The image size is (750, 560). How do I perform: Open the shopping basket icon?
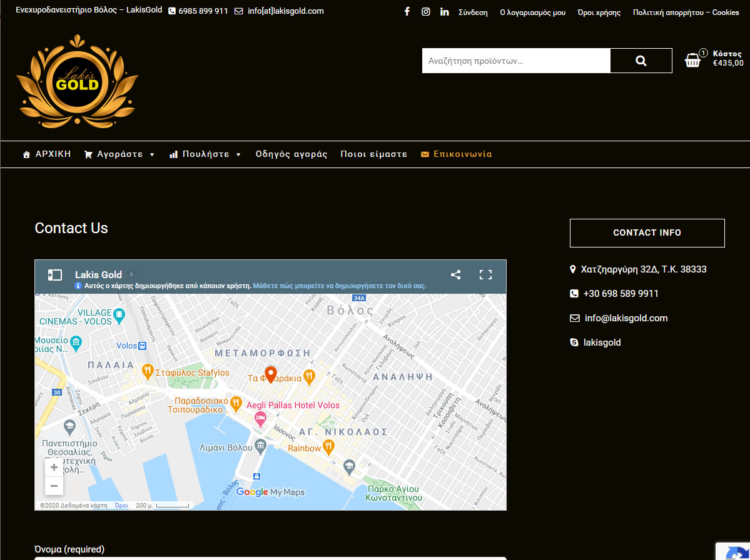(692, 60)
